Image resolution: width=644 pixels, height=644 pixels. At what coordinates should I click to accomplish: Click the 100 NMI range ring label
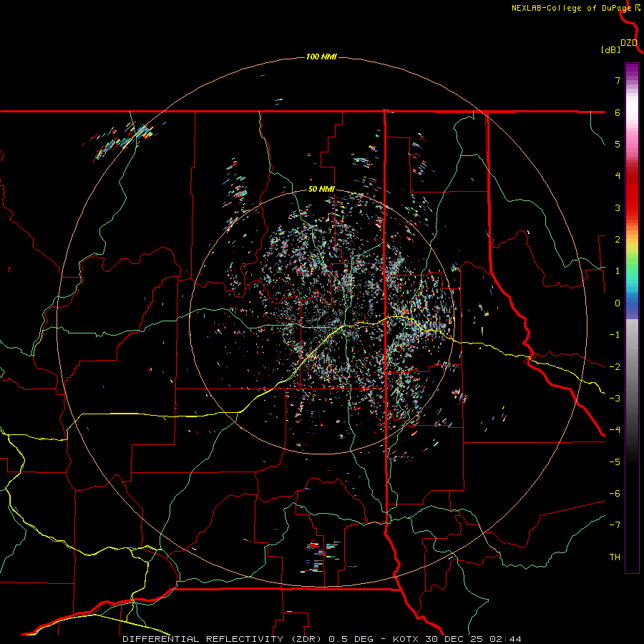[x=321, y=57]
